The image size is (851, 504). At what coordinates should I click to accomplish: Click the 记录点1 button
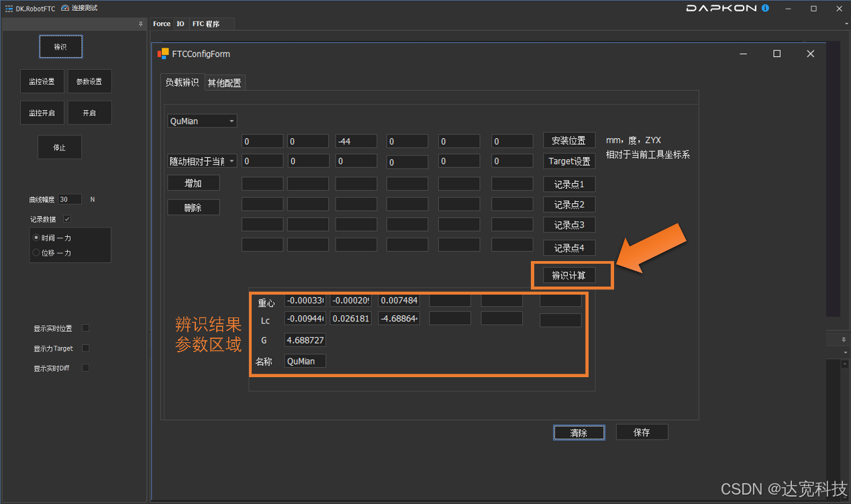pos(568,185)
